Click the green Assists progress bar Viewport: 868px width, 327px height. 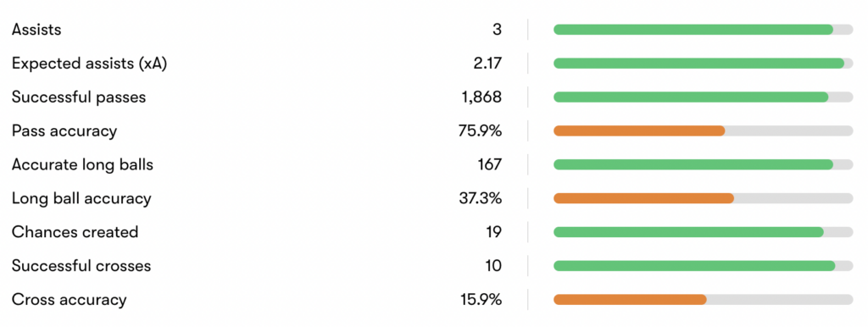(693, 30)
